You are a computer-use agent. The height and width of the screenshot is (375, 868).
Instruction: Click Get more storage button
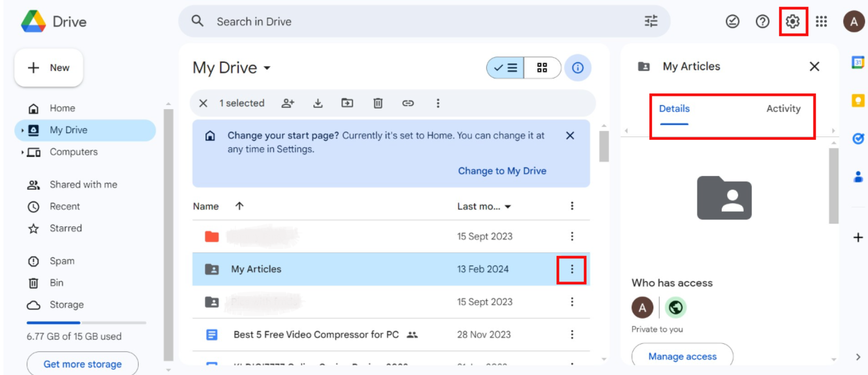[82, 364]
